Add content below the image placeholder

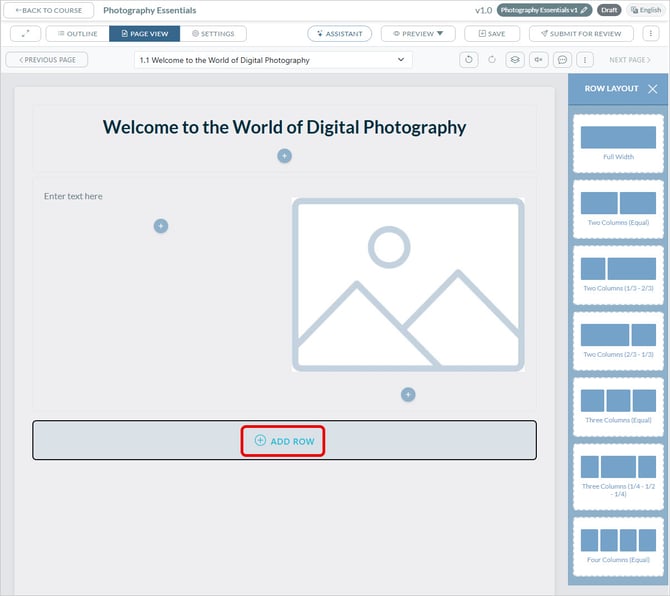[408, 394]
